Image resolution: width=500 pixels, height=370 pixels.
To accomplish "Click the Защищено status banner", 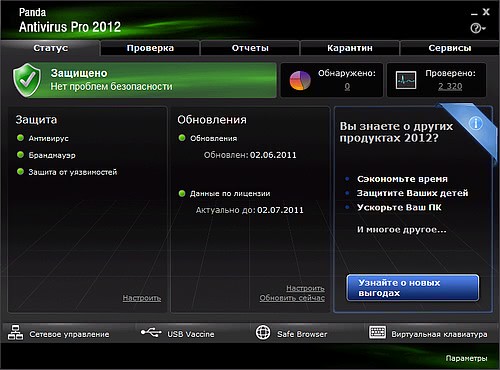I will pyautogui.click(x=145, y=80).
